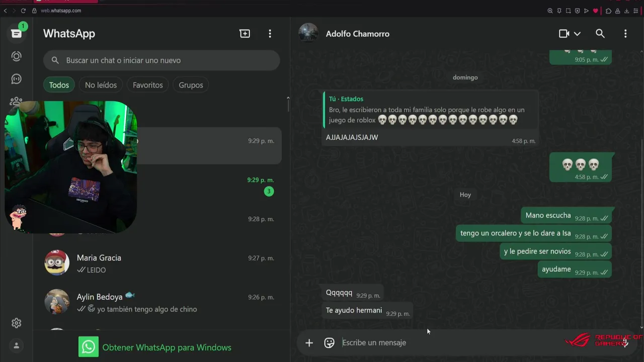
Task: Click the 'Hoy' date label
Action: (x=465, y=195)
